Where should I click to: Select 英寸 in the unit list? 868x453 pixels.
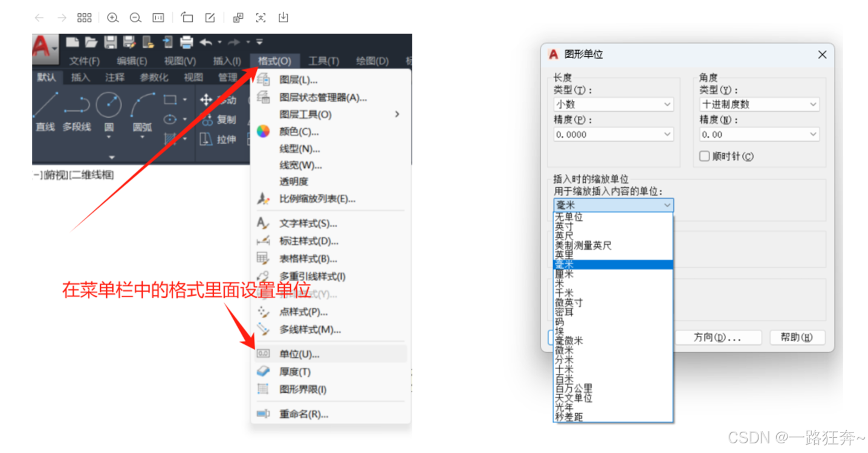(x=613, y=226)
